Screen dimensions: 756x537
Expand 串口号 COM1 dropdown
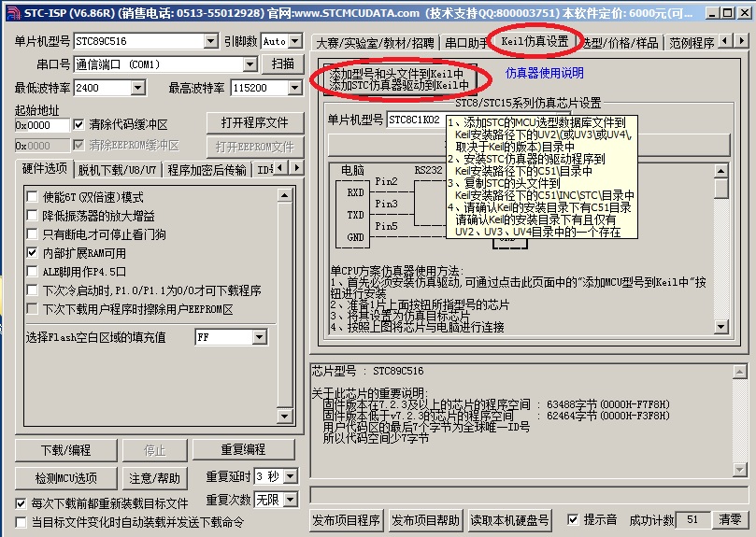[x=250, y=64]
